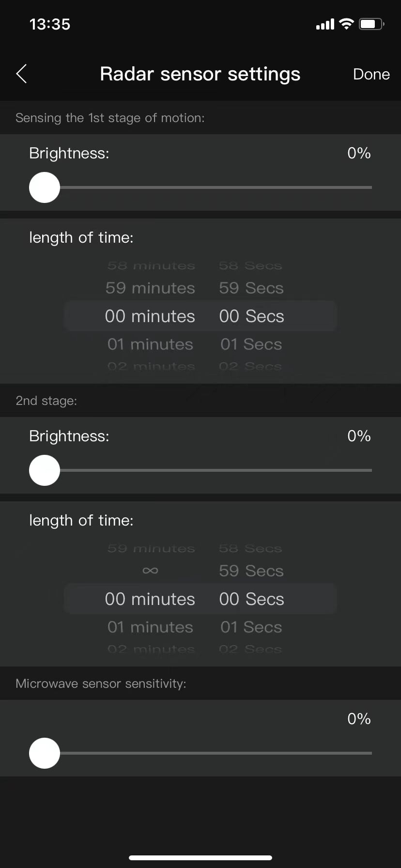This screenshot has height=868, width=401.
Task: Tap the home indicator bar at bottom
Action: tap(200, 857)
